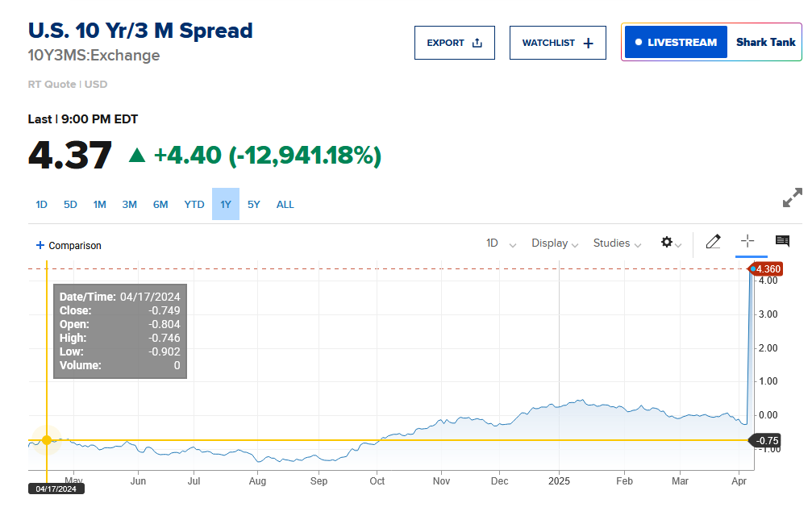Click the Oct axis label

click(377, 481)
